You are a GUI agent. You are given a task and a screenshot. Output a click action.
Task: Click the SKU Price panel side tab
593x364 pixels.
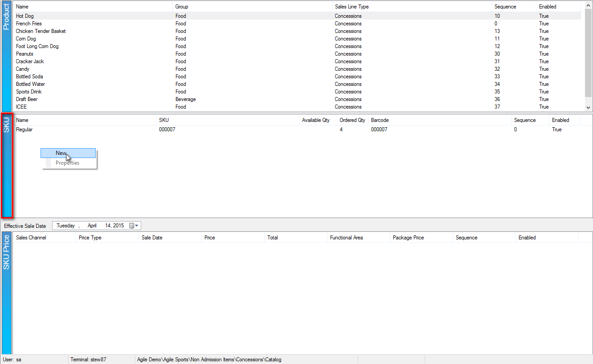pyautogui.click(x=6, y=293)
